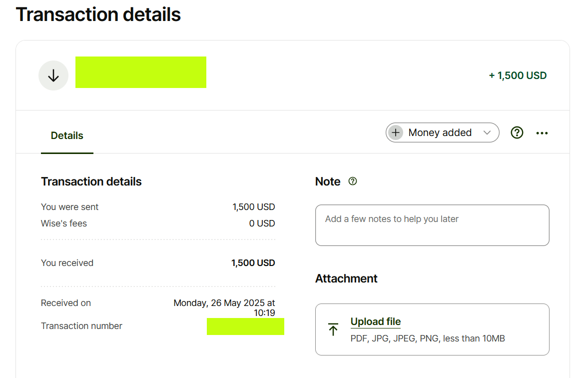The width and height of the screenshot is (588, 378).
Task: Click the upload arrow icon in Attachment box
Action: point(333,329)
